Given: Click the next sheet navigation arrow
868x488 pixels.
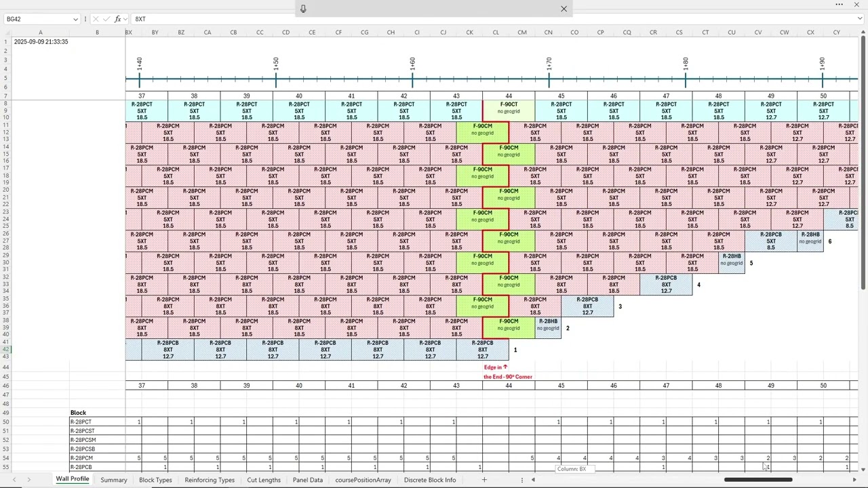Looking at the screenshot, I should pyautogui.click(x=28, y=480).
